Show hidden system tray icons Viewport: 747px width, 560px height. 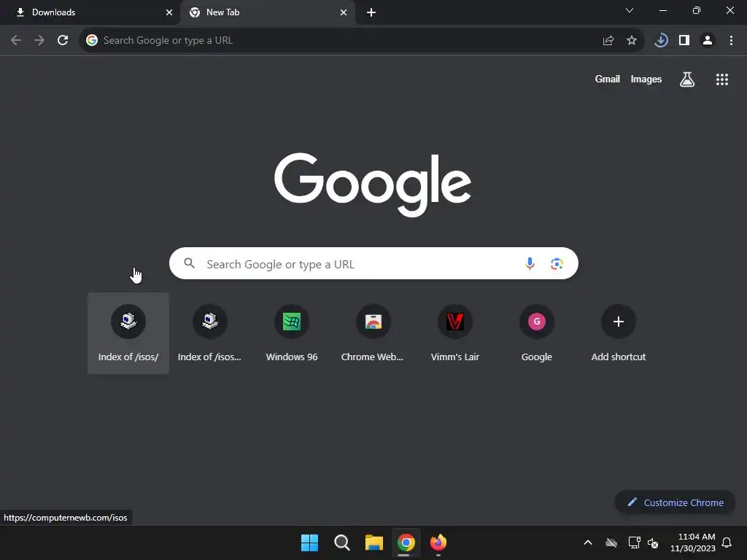pyautogui.click(x=588, y=542)
